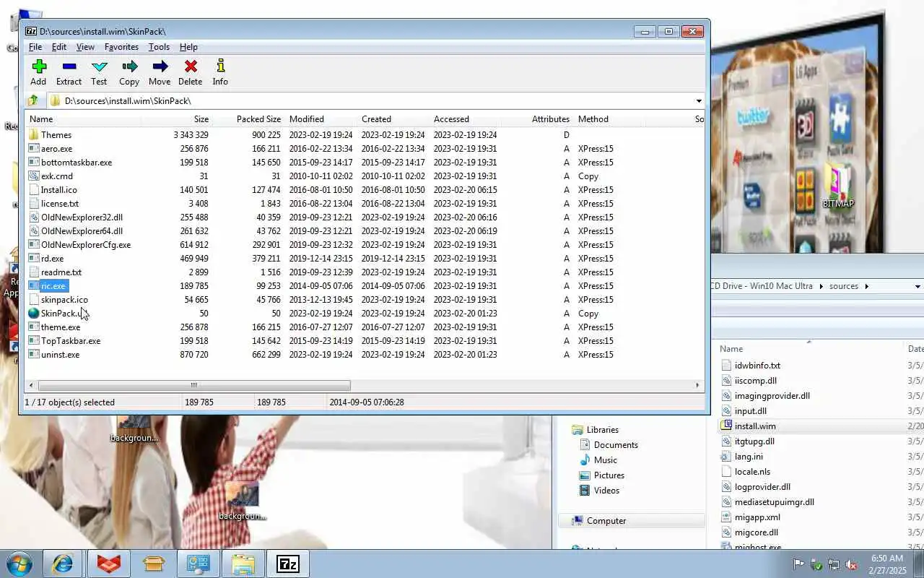924x578 pixels.
Task: Open the 7-Zip taskbar button
Action: [288, 564]
